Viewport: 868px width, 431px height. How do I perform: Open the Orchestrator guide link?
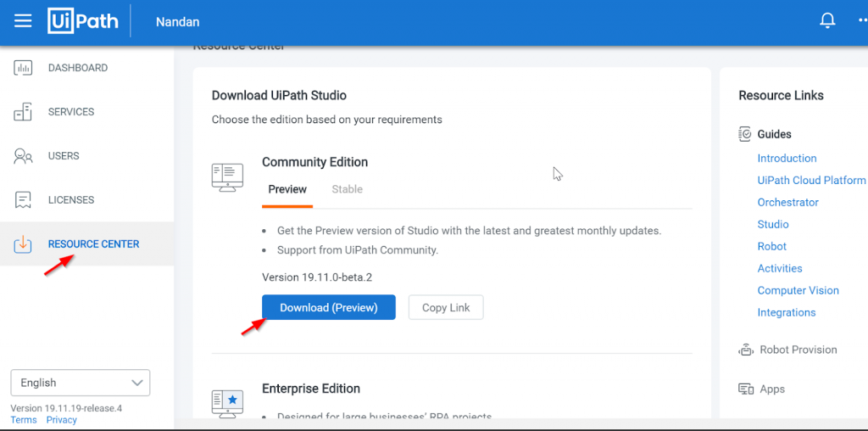tap(788, 203)
